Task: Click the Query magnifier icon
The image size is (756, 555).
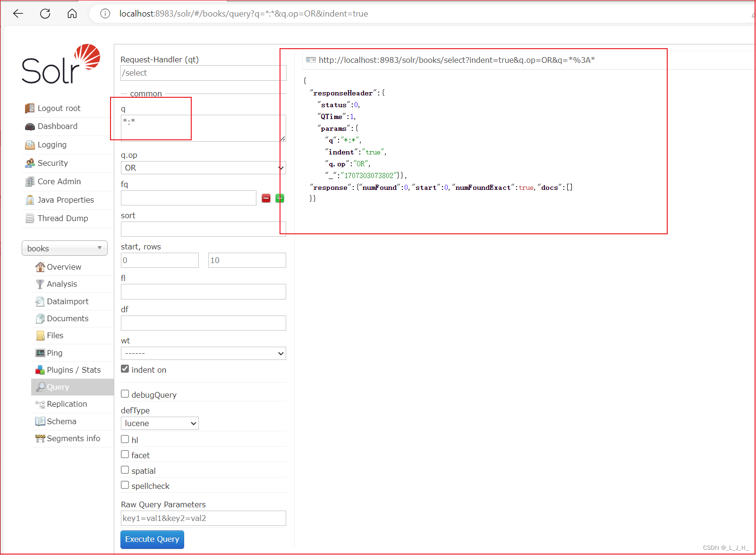Action: coord(41,387)
